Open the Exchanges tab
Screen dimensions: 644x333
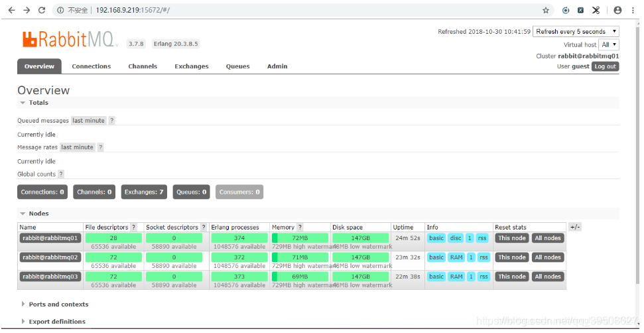click(x=192, y=66)
